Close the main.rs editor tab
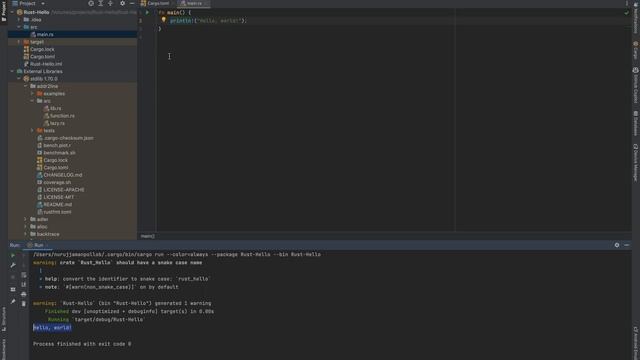 pos(206,3)
